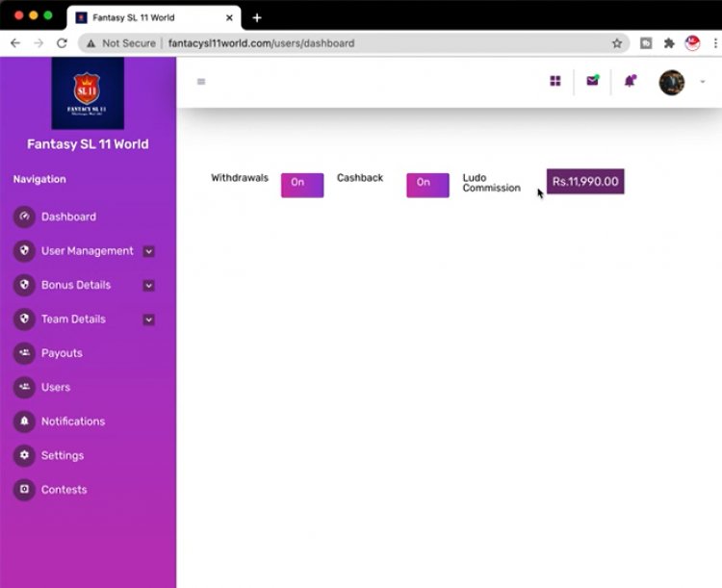The image size is (722, 588).
Task: Bookmark the page with the star icon
Action: tap(617, 43)
